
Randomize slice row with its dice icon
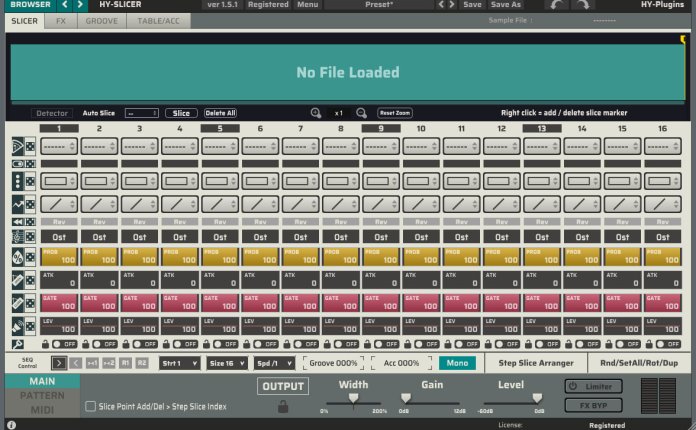[x=30, y=146]
